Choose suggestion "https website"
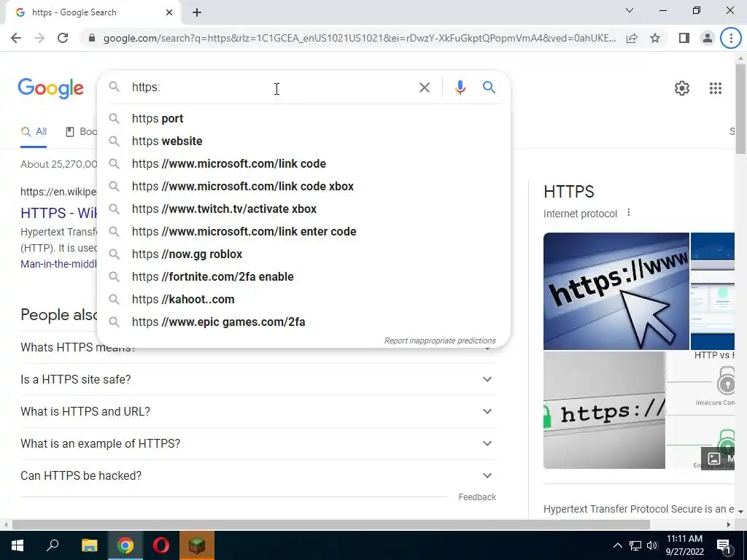The image size is (747, 560). coord(303,141)
